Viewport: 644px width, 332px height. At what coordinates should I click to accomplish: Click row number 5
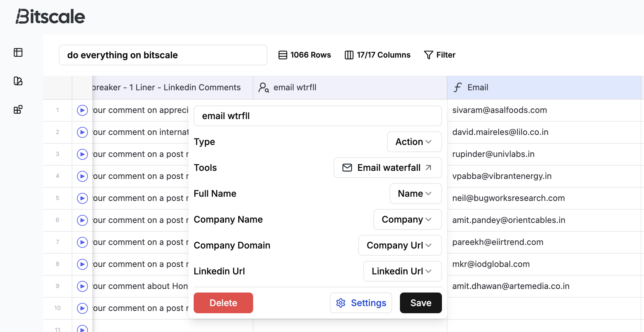(58, 198)
